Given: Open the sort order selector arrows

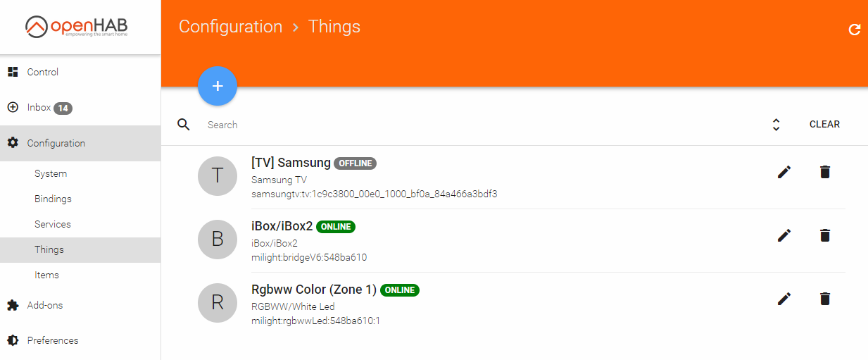Looking at the screenshot, I should 776,125.
